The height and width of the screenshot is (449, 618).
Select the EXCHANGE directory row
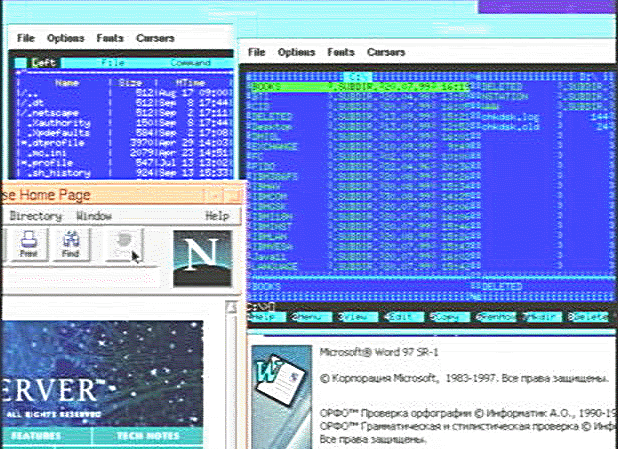click(361, 147)
